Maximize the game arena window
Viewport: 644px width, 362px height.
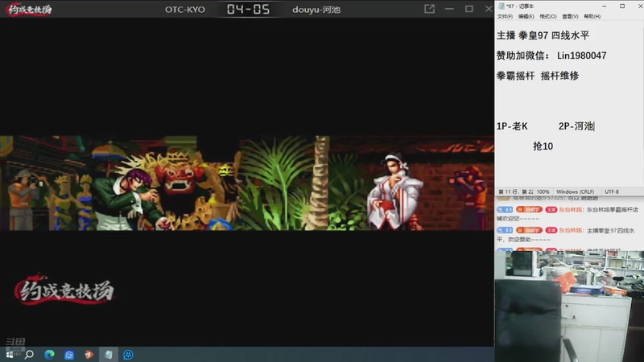pos(469,9)
